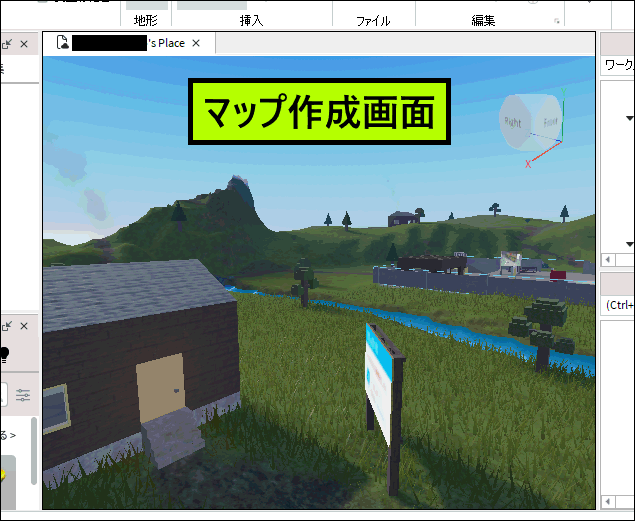Select the toolbox item thumbnail below 'る >'
The width and height of the screenshot is (635, 521).
[x=8, y=482]
